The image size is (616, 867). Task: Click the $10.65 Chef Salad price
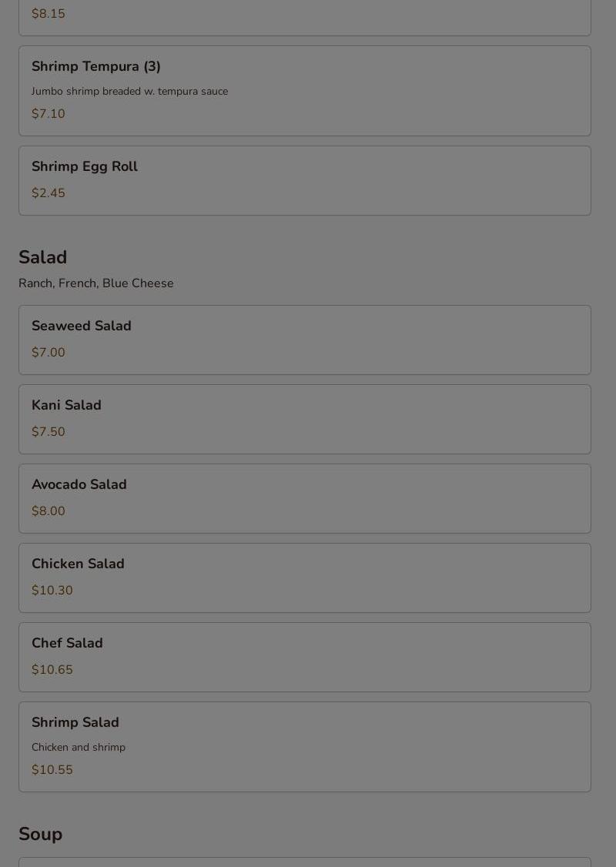52,670
